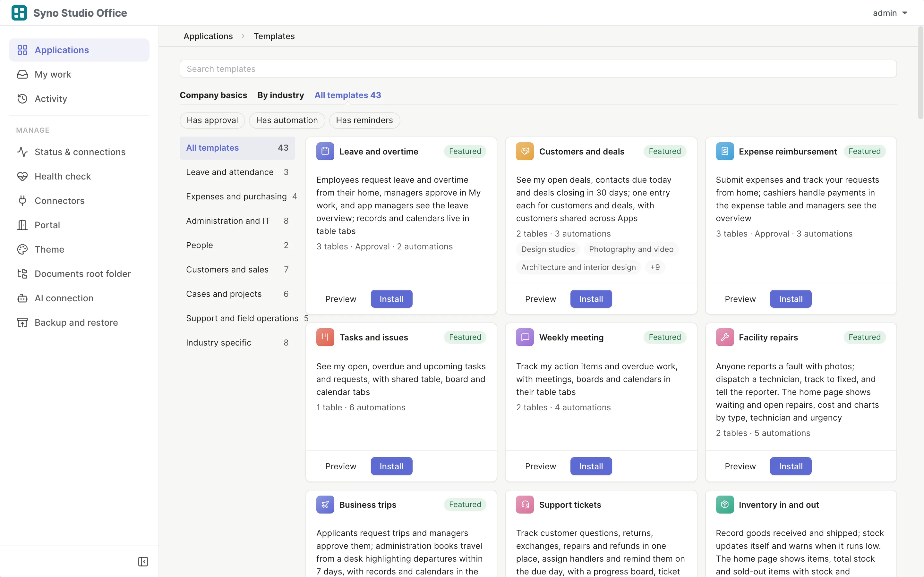Click the Syno Studio Office logo

click(x=19, y=13)
